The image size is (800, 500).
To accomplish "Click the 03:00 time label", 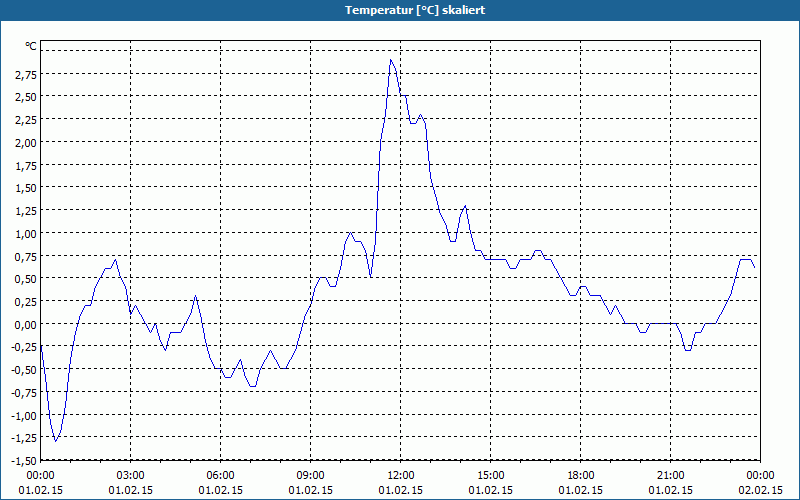I will pos(131,476).
